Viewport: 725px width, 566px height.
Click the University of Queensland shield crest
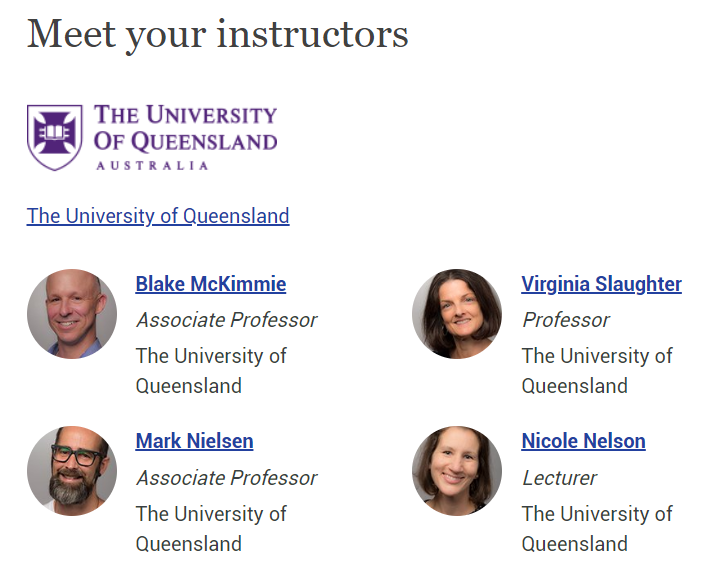55,137
